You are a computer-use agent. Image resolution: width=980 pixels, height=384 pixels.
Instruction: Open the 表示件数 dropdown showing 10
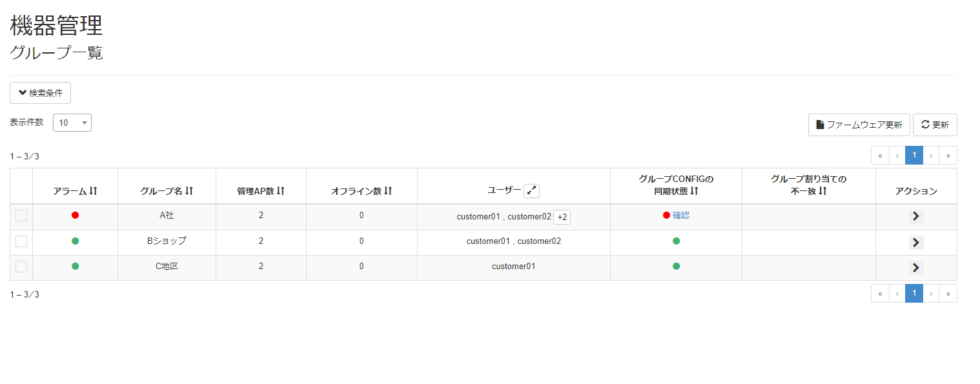coord(72,122)
